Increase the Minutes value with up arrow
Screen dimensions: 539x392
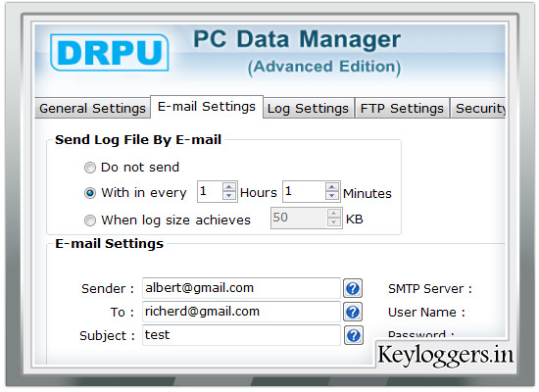[331, 187]
